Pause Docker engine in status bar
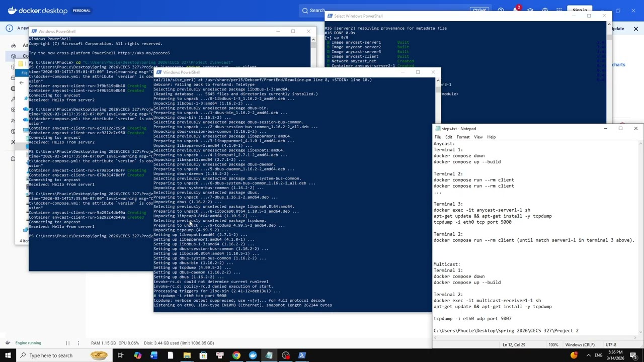Screen dimensions: 644x362 coord(67,343)
